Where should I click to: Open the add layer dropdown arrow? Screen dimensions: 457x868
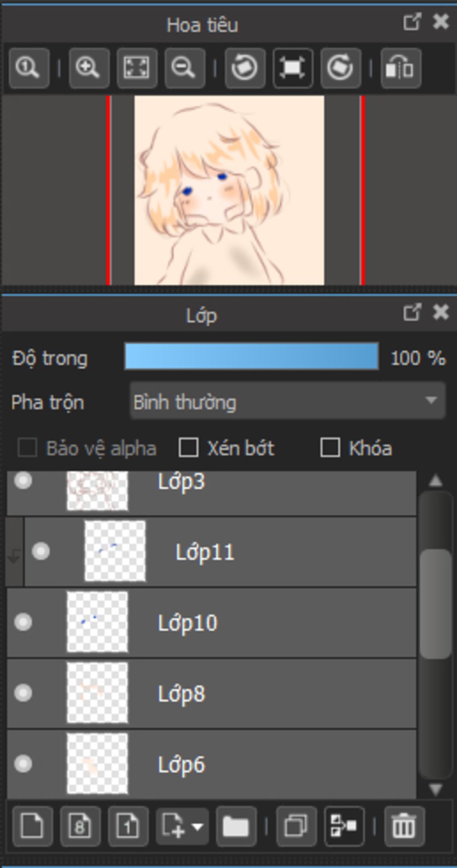click(x=197, y=826)
